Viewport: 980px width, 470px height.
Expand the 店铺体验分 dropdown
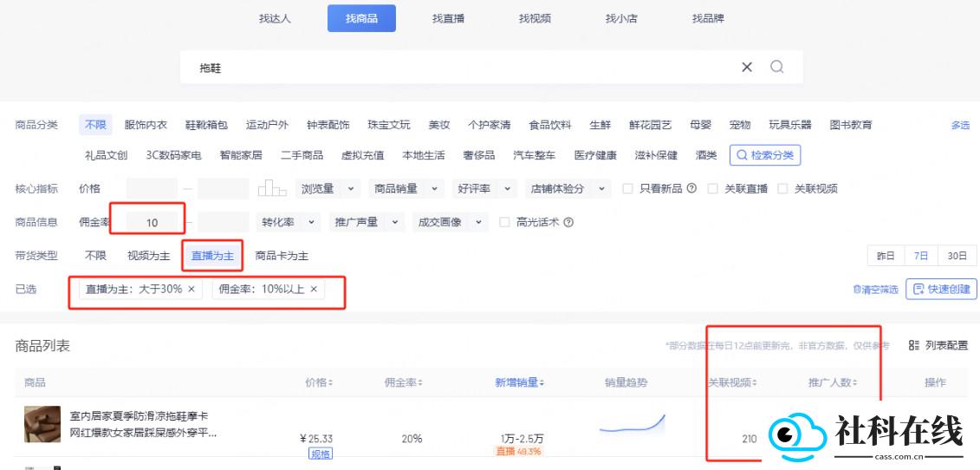click(567, 188)
